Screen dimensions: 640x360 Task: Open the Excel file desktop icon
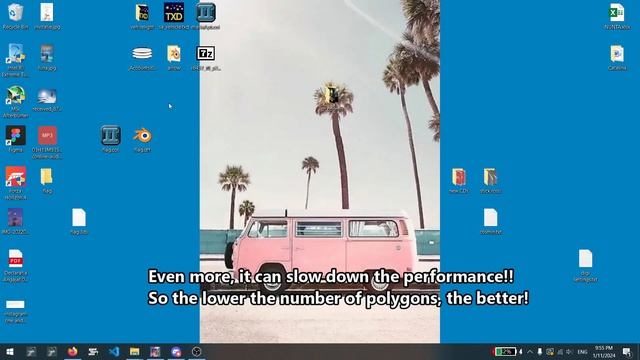tap(617, 12)
